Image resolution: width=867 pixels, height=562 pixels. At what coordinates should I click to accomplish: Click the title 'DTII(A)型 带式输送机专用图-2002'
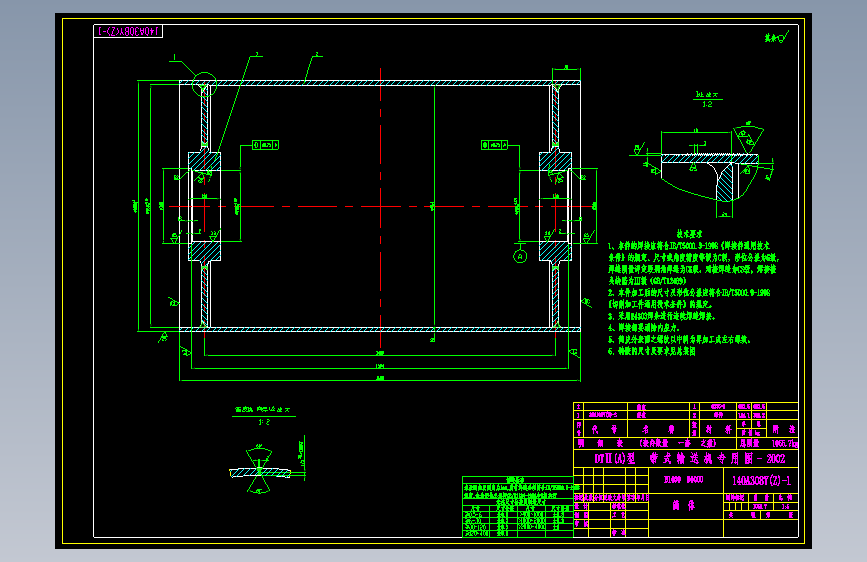[690, 459]
